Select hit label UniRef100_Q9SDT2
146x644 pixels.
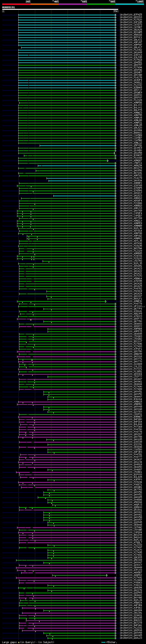(x=131, y=326)
